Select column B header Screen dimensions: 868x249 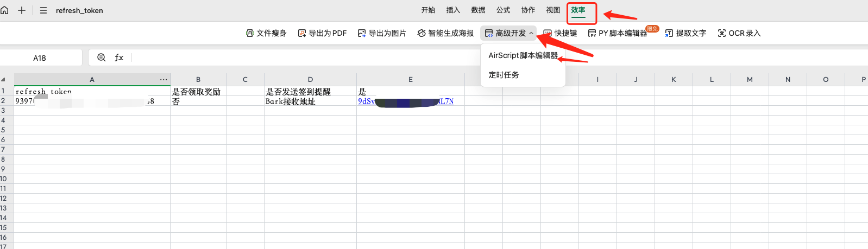(x=198, y=79)
